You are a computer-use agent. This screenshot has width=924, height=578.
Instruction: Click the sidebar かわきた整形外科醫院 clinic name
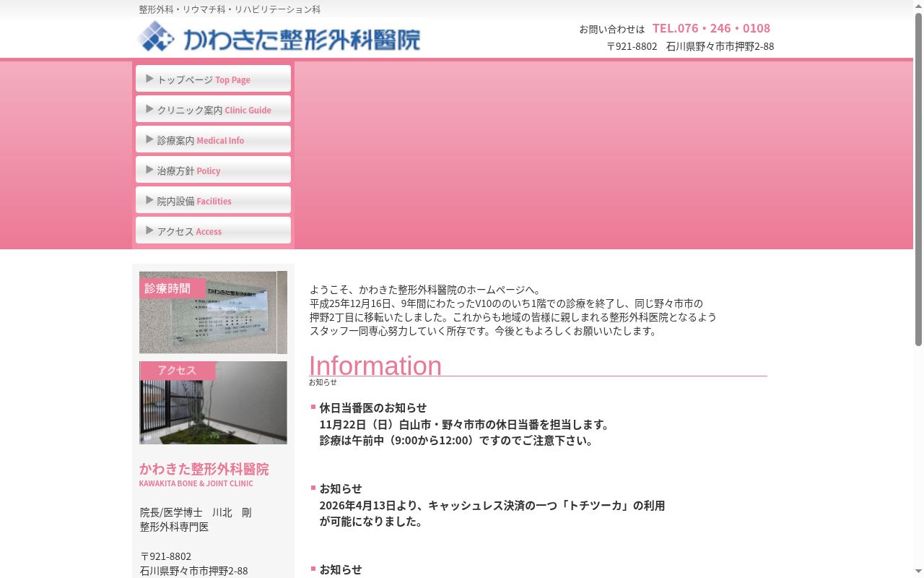204,469
